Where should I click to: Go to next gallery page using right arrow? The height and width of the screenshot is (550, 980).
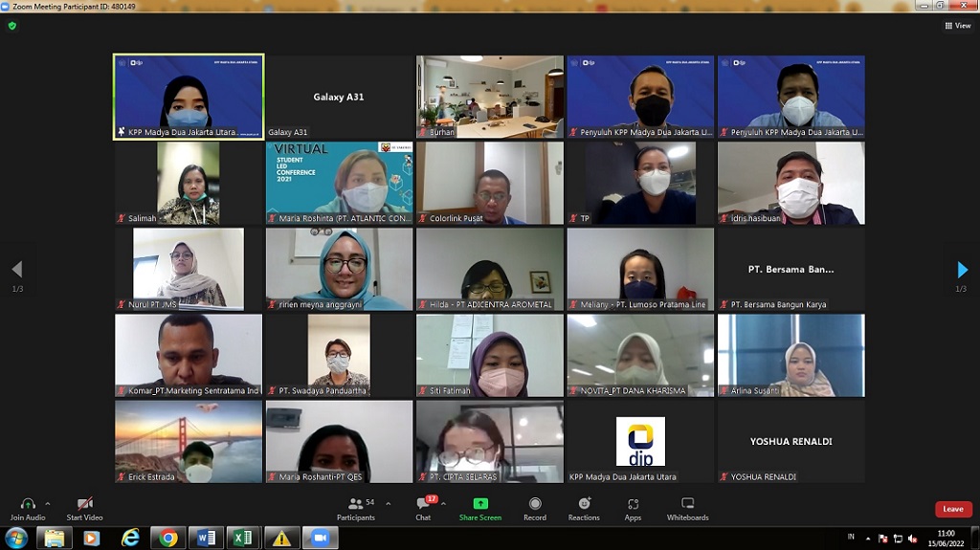[x=962, y=270]
